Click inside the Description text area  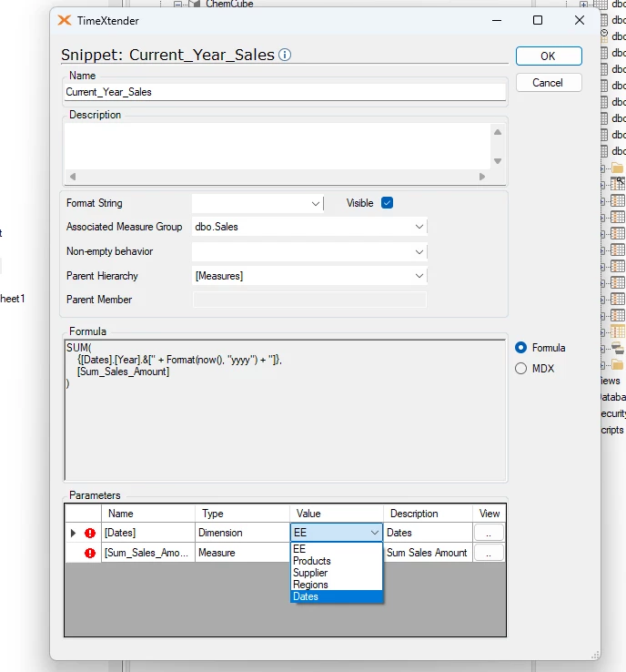pyautogui.click(x=278, y=146)
